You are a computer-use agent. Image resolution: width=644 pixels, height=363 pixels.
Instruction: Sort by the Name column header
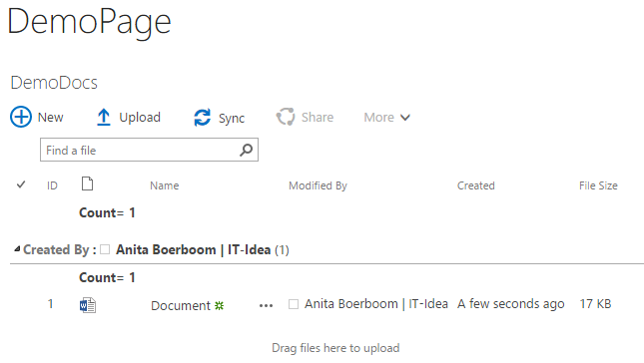point(165,185)
